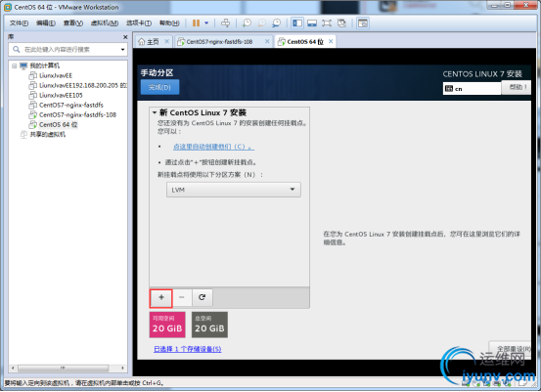541x392 pixels.
Task: Open the 编辑(E) menu
Action: [46, 23]
